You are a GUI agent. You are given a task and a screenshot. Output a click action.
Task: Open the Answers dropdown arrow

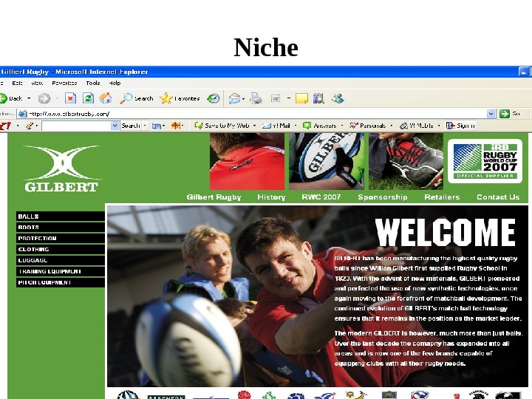click(341, 126)
